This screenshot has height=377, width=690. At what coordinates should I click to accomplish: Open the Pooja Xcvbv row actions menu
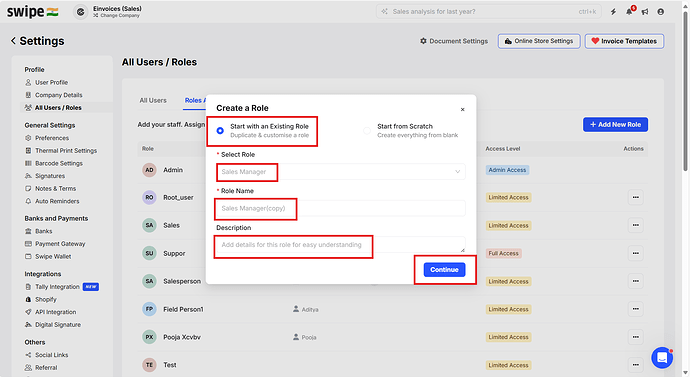[x=635, y=337]
